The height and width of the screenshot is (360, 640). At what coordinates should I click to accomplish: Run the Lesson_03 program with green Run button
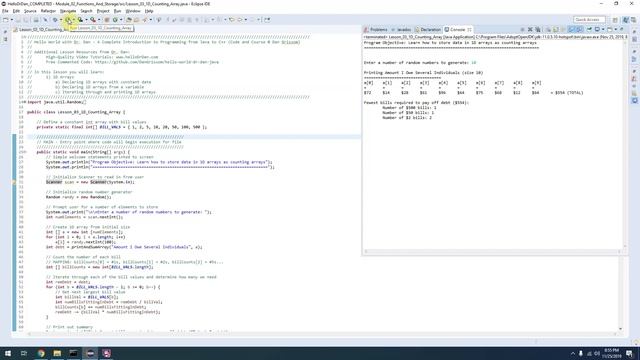pos(69,20)
